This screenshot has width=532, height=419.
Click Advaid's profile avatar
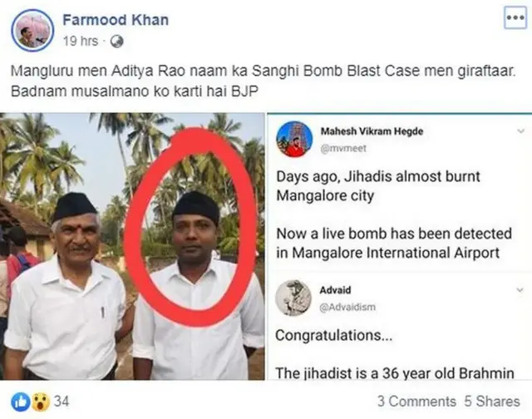coord(295,298)
